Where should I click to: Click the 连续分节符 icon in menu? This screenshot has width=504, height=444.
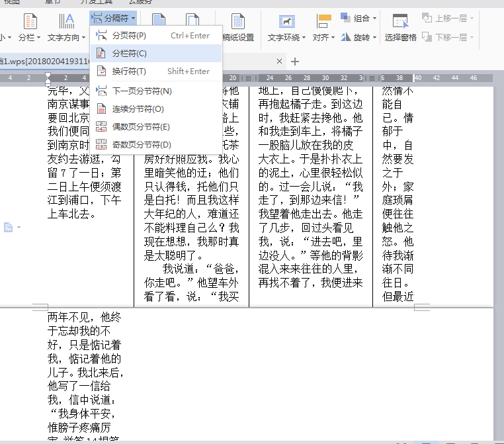[101, 109]
